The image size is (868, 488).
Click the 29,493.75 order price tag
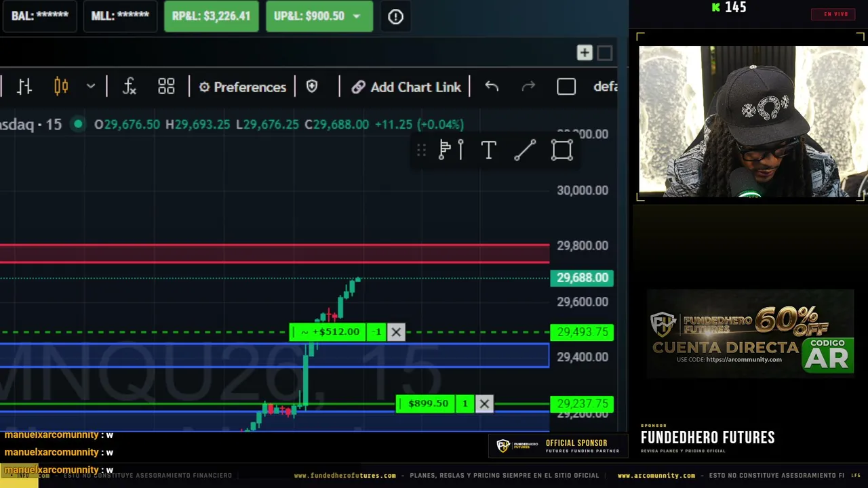(x=582, y=332)
